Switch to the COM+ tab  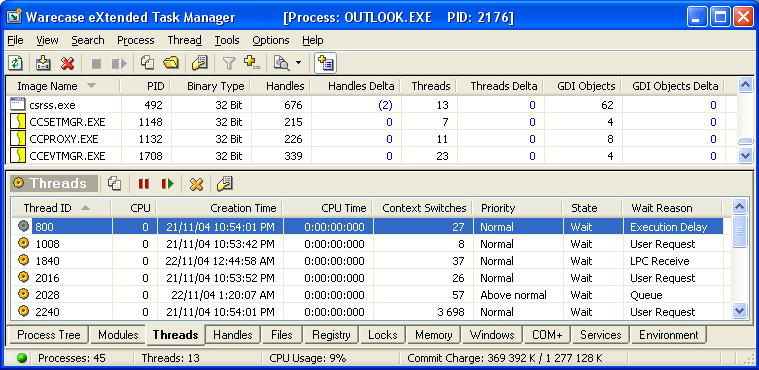pyautogui.click(x=547, y=335)
